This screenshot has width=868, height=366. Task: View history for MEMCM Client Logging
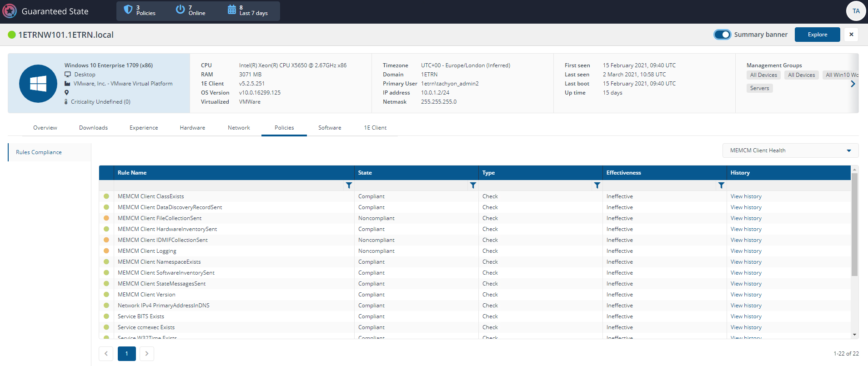(x=746, y=251)
